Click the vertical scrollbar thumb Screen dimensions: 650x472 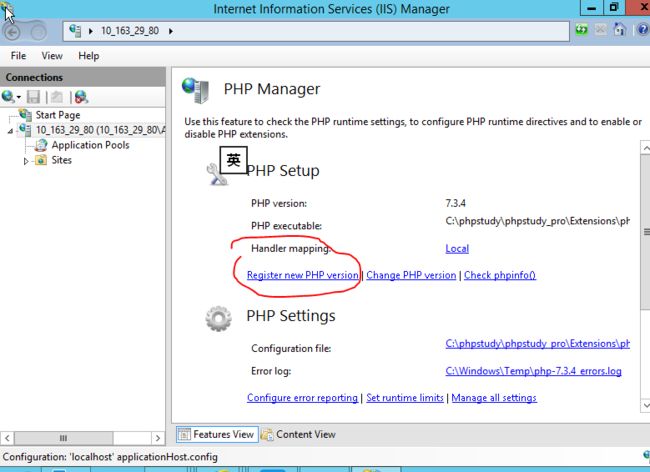[x=645, y=232]
